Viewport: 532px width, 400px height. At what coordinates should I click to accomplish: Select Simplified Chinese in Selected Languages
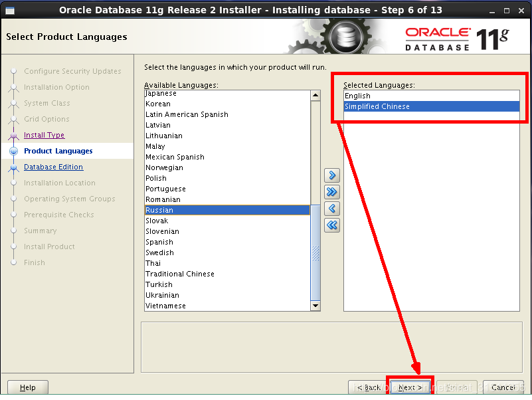click(432, 106)
